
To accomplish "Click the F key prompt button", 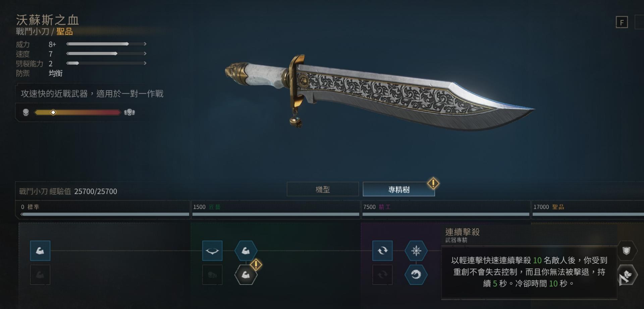I will coord(622,22).
